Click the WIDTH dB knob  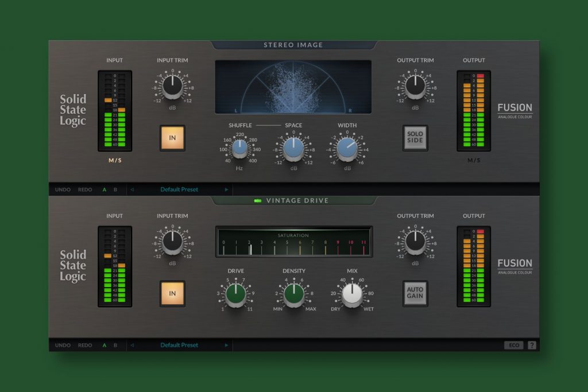click(347, 149)
